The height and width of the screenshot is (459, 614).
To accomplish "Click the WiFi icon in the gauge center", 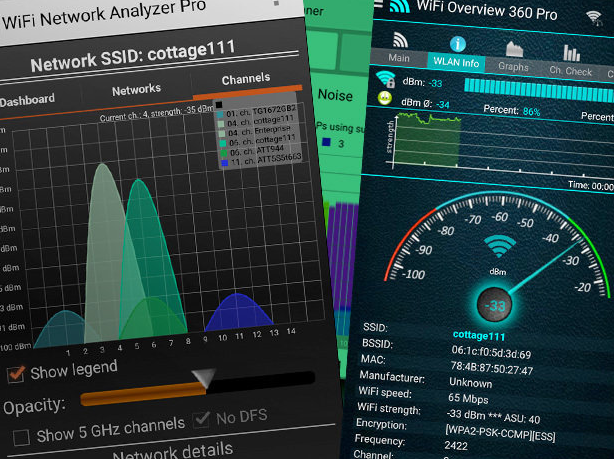I will [x=500, y=246].
